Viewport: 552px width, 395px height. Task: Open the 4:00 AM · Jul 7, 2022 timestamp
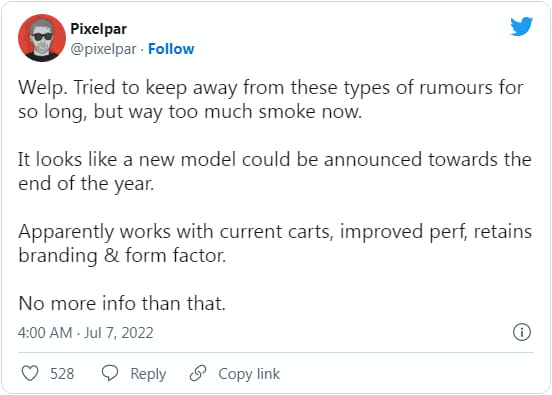click(86, 333)
